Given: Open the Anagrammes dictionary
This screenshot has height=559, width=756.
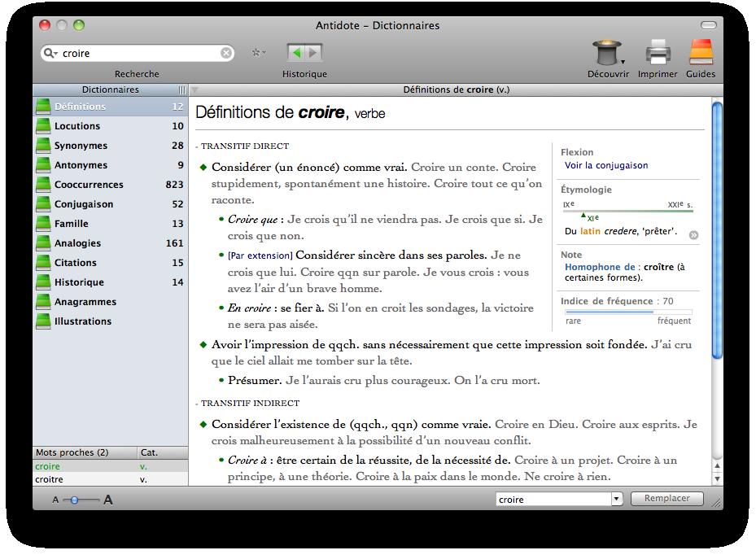Looking at the screenshot, I should 111,302.
